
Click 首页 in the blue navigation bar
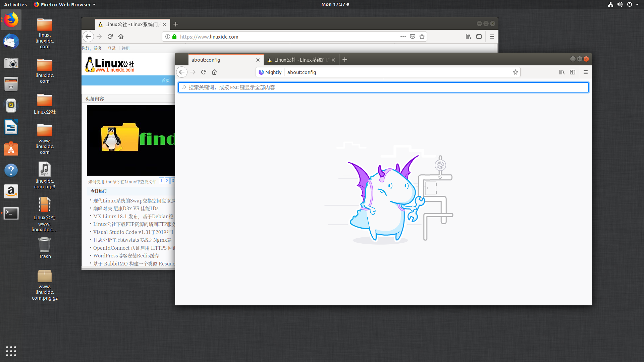pyautogui.click(x=166, y=80)
